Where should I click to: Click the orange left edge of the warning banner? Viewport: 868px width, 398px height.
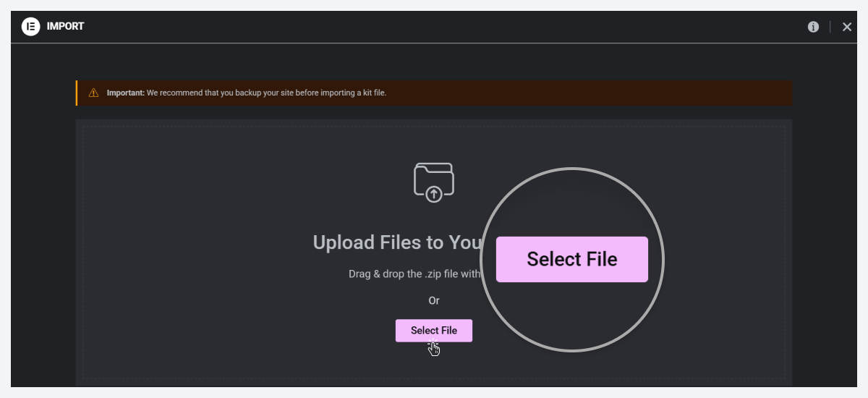(x=77, y=93)
